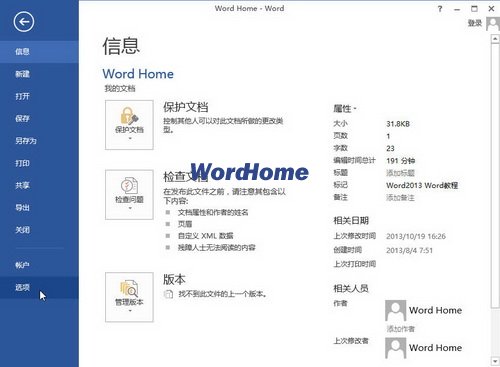Click the 页眉 list item

pos(185,224)
